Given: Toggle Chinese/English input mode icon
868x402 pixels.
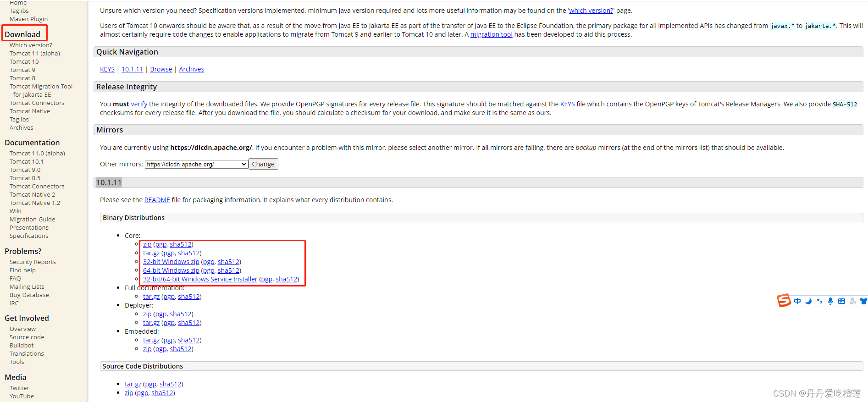Looking at the screenshot, I should pyautogui.click(x=797, y=301).
